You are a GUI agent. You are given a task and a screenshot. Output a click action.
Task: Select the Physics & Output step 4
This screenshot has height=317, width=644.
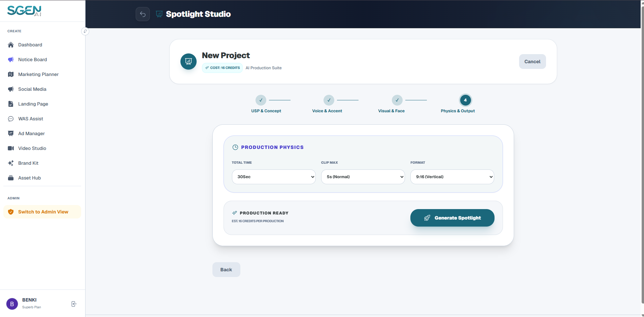click(x=466, y=100)
